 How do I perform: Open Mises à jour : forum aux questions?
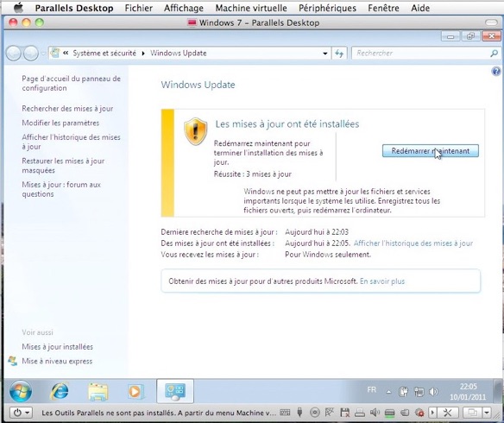(61, 189)
